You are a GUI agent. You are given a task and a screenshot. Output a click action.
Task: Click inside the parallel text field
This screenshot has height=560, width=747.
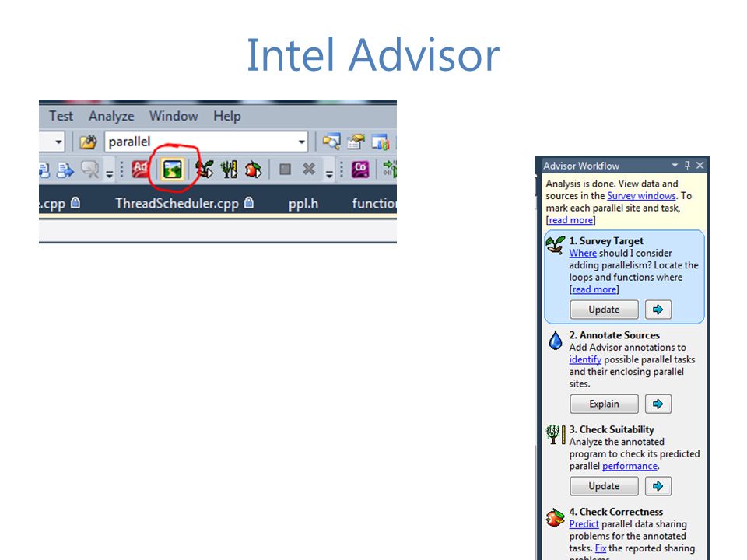[200, 142]
